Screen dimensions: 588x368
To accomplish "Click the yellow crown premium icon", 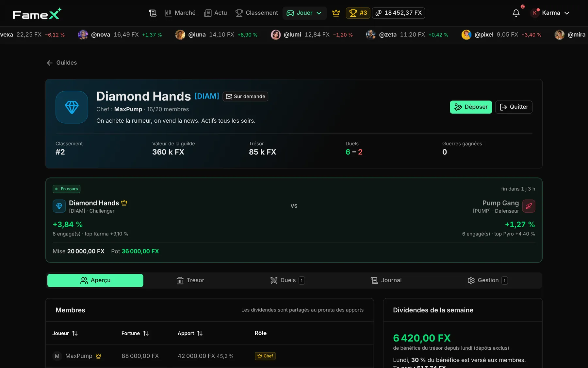I will tap(336, 13).
